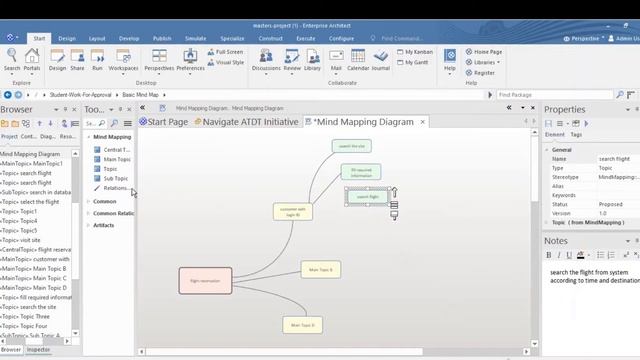Switch to Tags tab in Properties

(x=576, y=134)
